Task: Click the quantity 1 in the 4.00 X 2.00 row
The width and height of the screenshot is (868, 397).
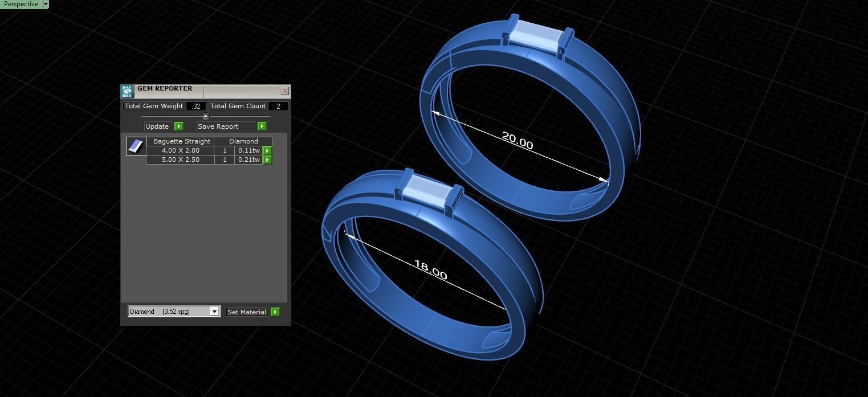Action: (225, 151)
